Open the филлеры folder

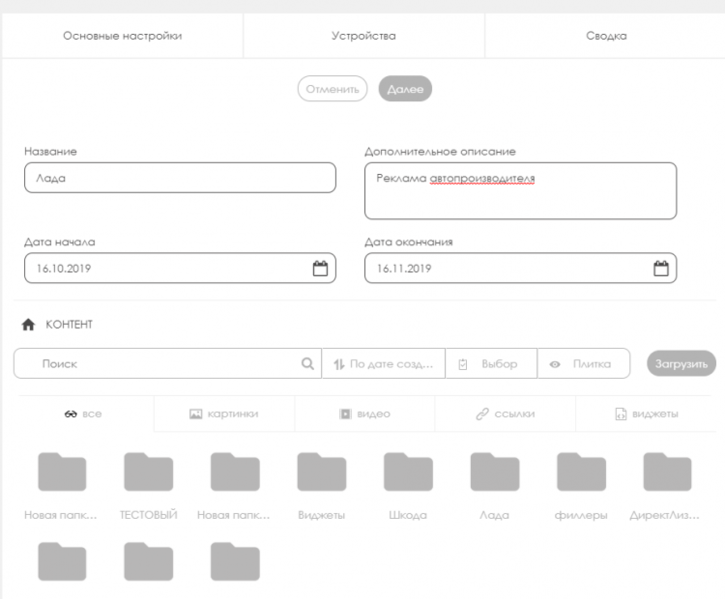pyautogui.click(x=581, y=472)
